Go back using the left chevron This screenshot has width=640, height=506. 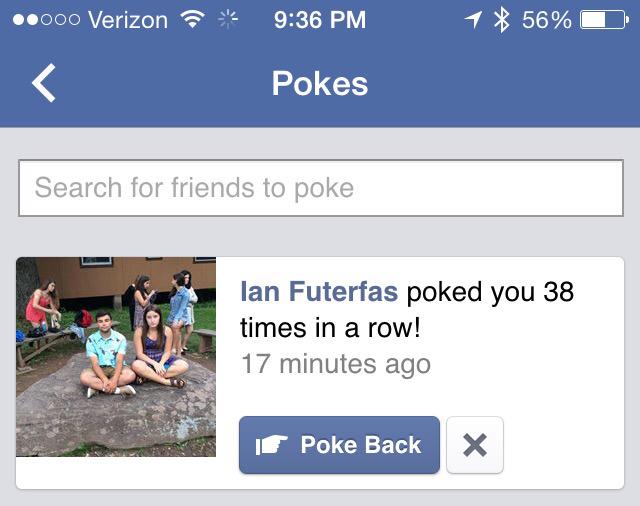44,83
